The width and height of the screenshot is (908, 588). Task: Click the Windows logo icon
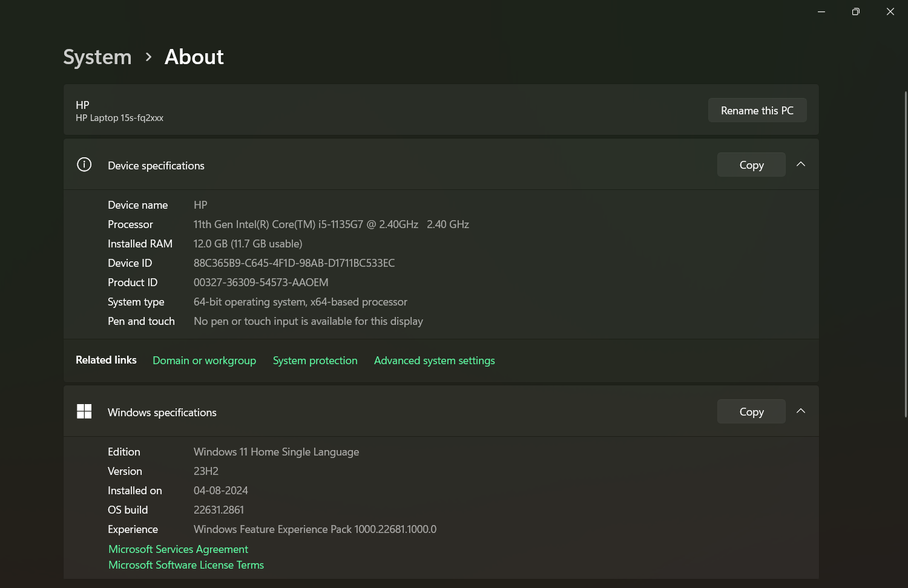click(x=84, y=411)
